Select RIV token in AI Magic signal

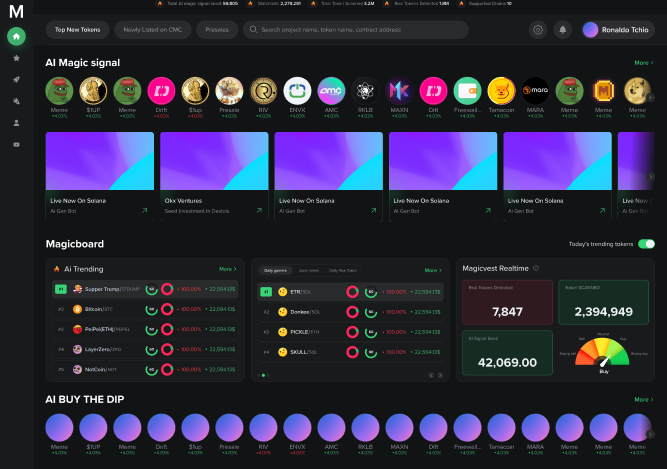click(x=263, y=91)
